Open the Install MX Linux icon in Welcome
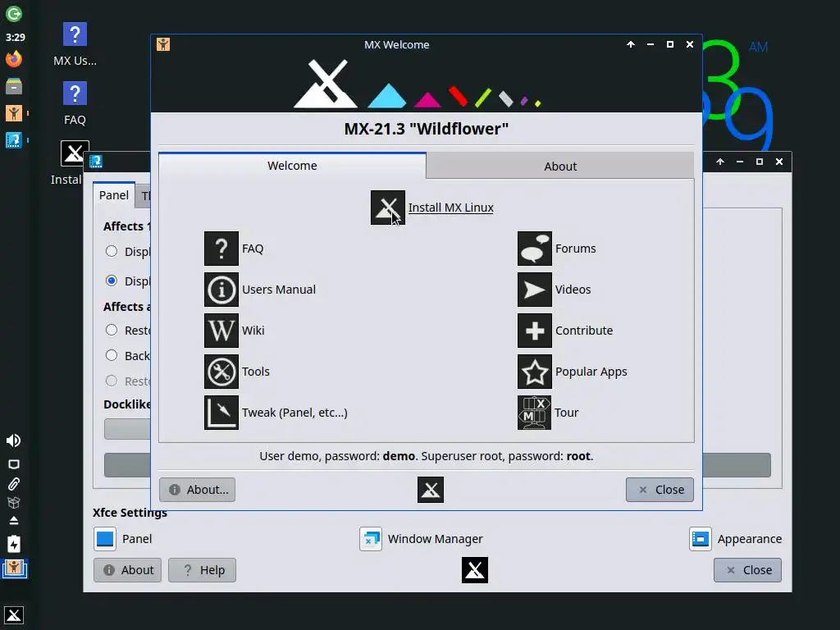The image size is (840, 630). pyautogui.click(x=387, y=208)
